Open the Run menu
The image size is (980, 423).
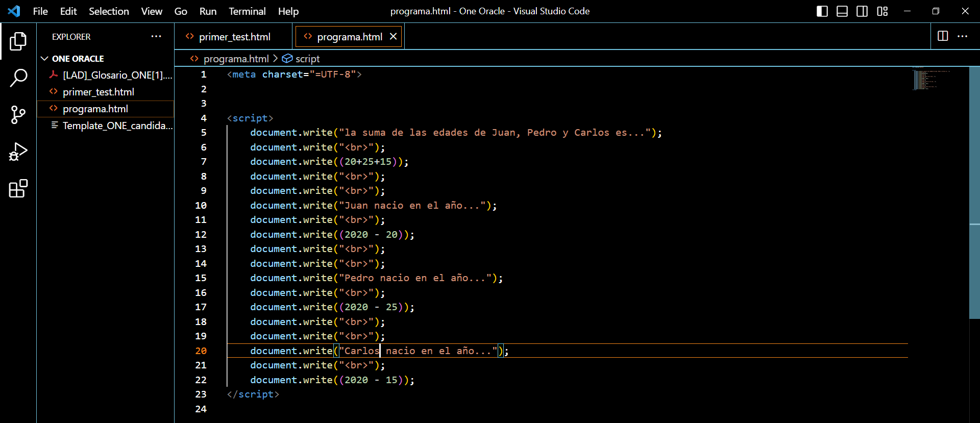(208, 11)
